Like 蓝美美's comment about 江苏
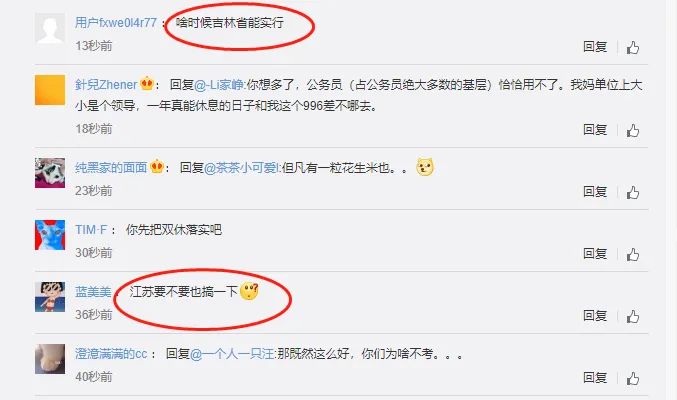 (x=633, y=317)
